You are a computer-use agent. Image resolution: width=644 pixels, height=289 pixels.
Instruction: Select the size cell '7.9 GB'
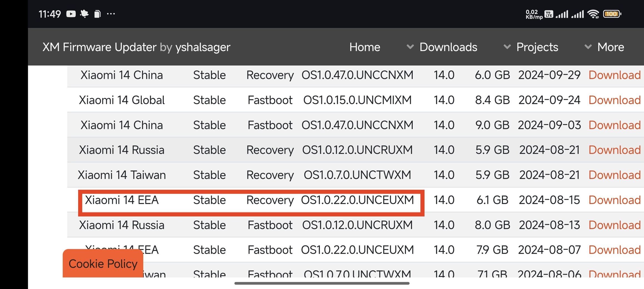[x=492, y=250]
